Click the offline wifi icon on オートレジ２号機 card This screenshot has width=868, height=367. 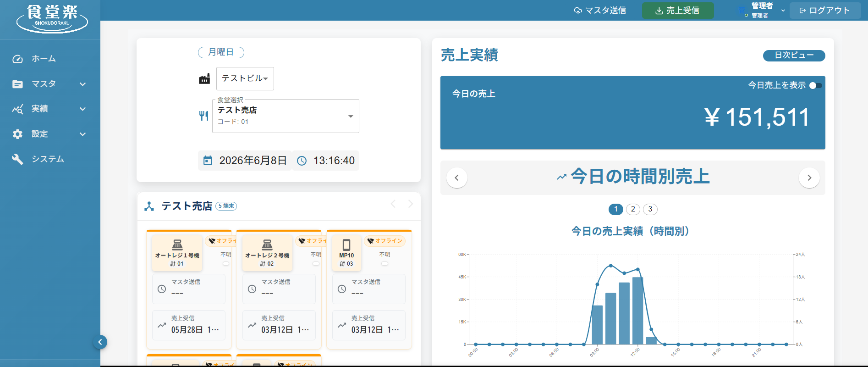tap(302, 241)
